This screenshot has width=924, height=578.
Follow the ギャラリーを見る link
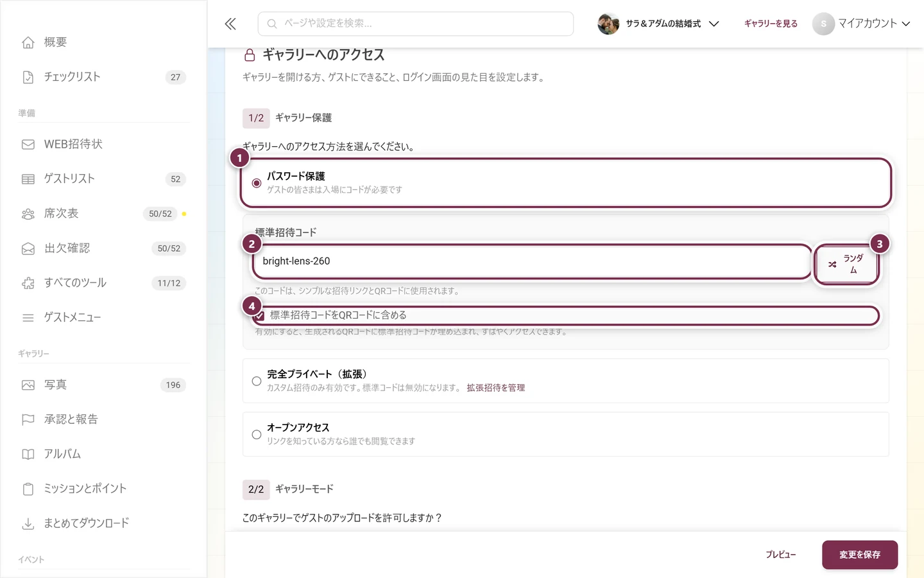[x=771, y=24]
